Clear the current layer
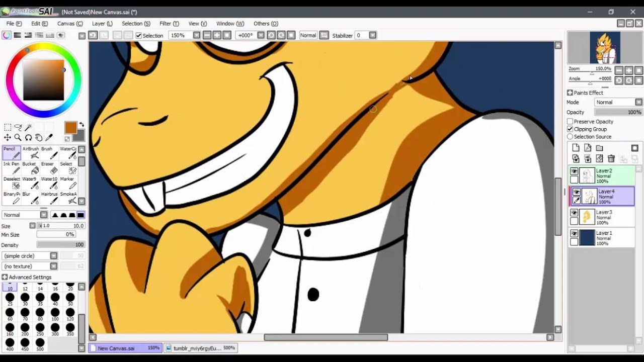644x362 pixels. pos(599,159)
